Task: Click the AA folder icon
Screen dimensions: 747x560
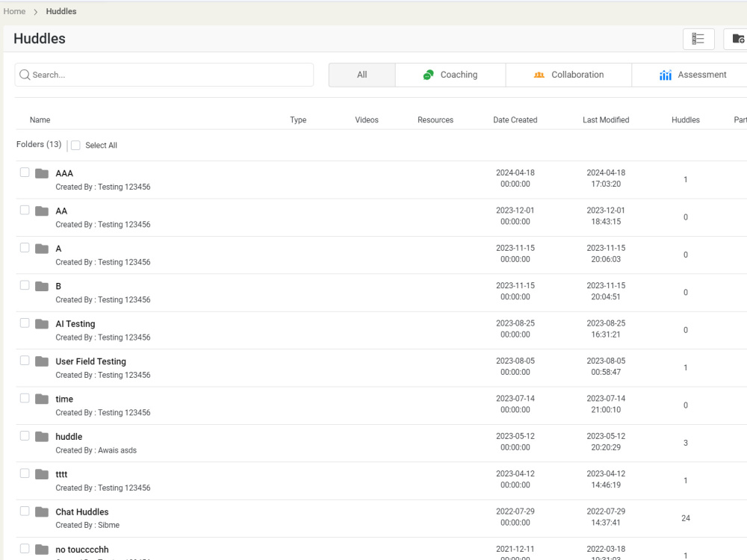Action: pos(42,211)
